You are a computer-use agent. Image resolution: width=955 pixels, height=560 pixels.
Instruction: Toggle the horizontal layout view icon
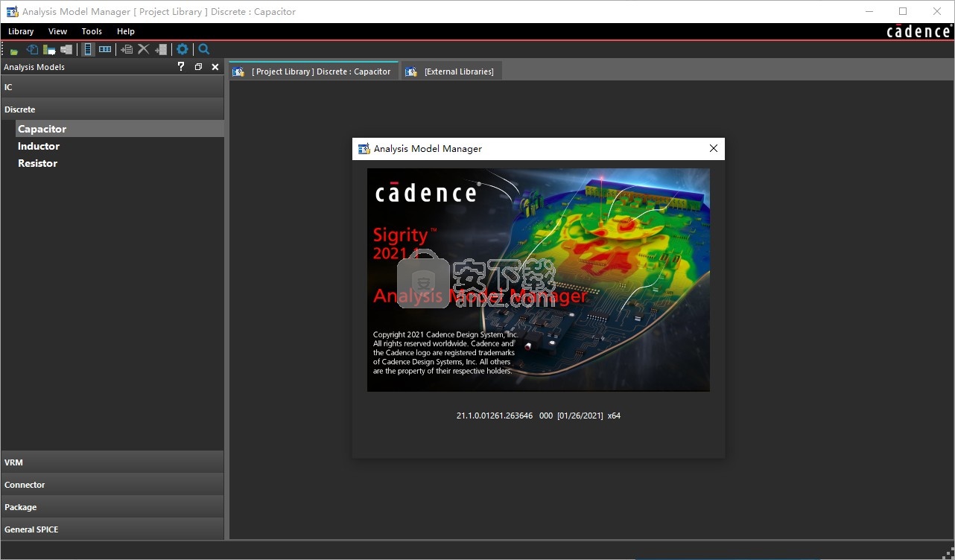click(105, 50)
